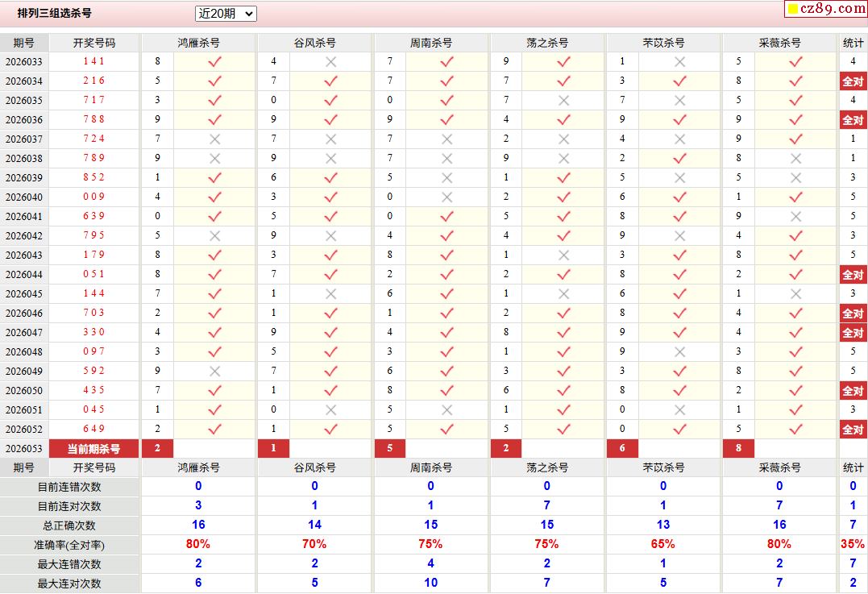Click the 全对 badge in row 2026034
The height and width of the screenshot is (594, 868).
(x=853, y=81)
